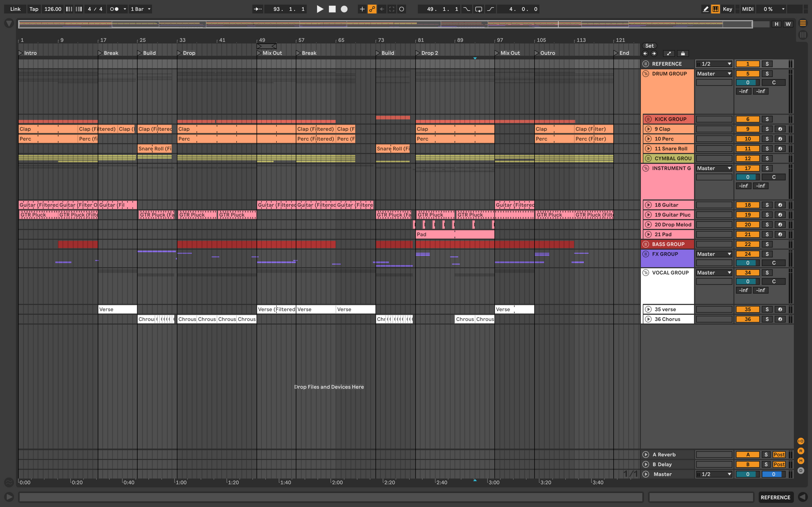This screenshot has height=507, width=812.
Task: Enable the Draw Mode pencil icon
Action: [706, 9]
